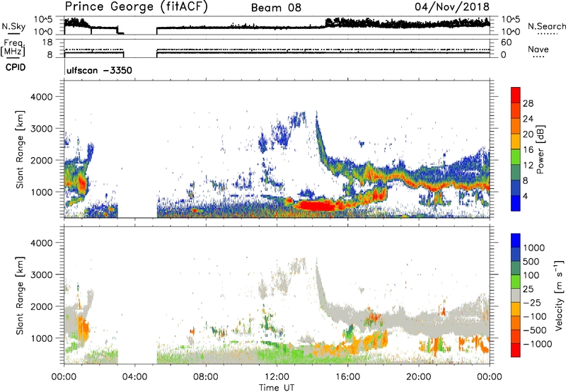
Task: Click the '4' power colorbar value
Action: coord(526,196)
